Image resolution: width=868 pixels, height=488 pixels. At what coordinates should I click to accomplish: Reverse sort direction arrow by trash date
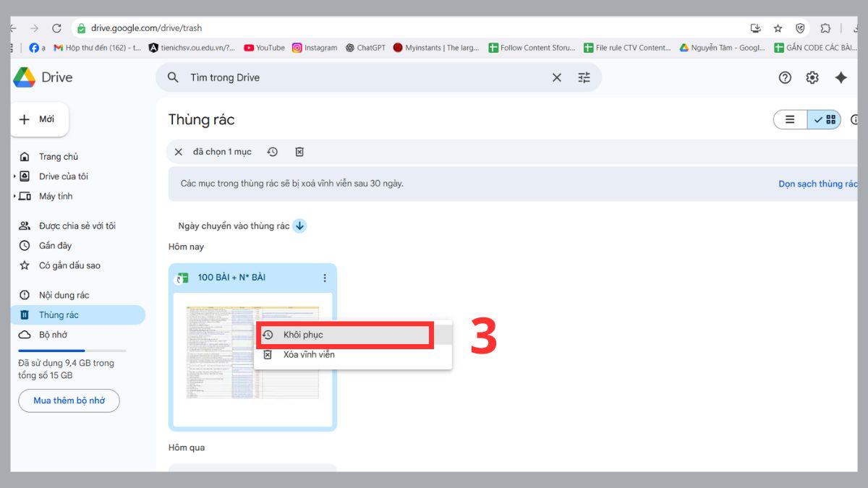point(299,226)
